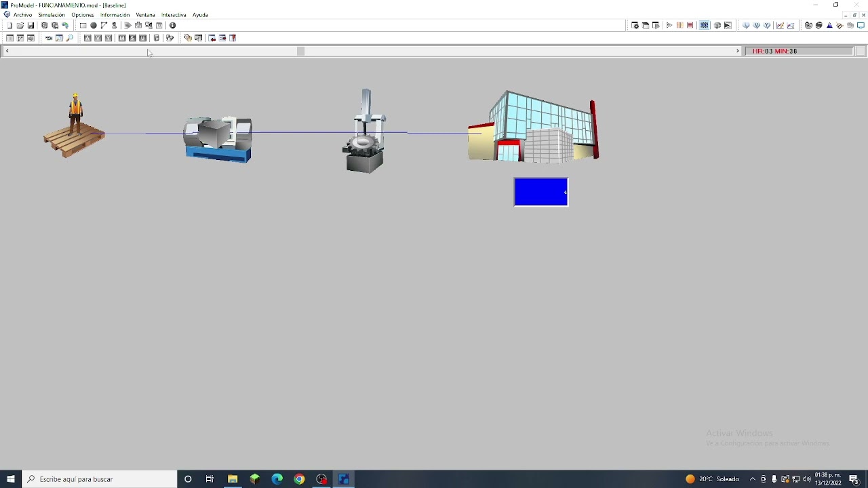Click the speed bar's left arrow

(7, 52)
